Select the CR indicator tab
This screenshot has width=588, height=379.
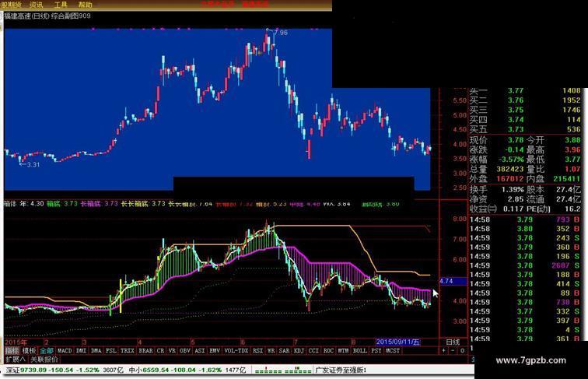pyautogui.click(x=160, y=351)
